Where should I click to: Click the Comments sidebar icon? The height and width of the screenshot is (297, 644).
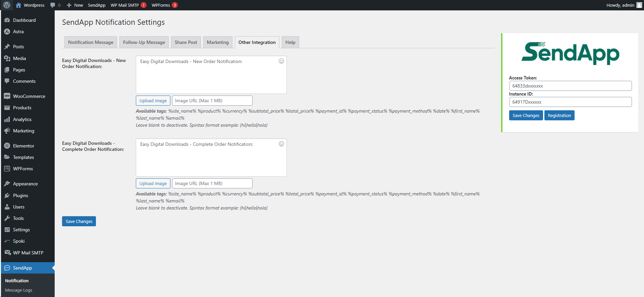pyautogui.click(x=7, y=81)
